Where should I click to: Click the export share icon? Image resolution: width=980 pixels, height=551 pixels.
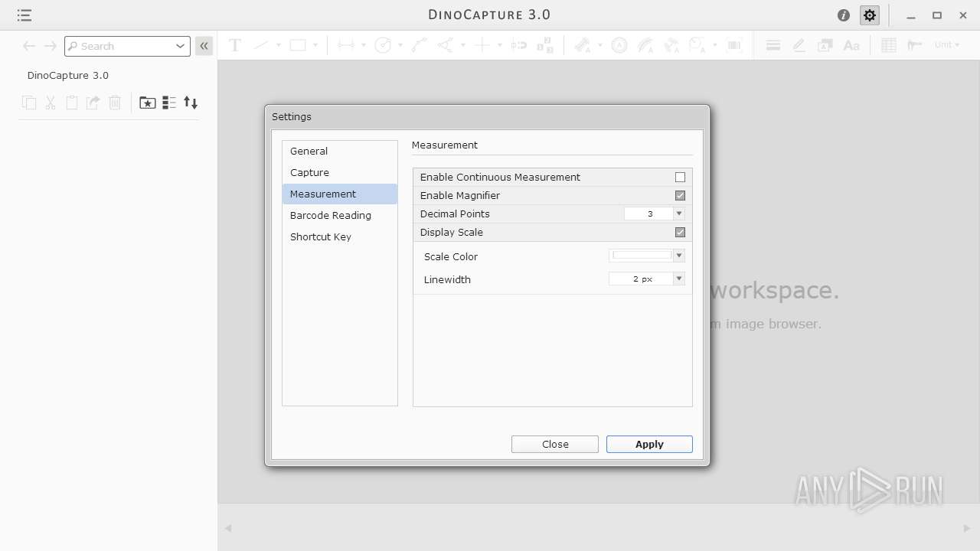click(x=93, y=103)
